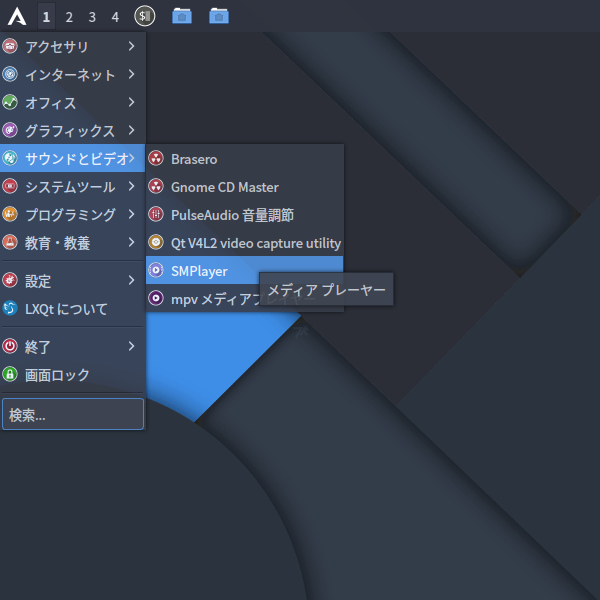The image size is (600, 600).
Task: Expand the オフィス submenu arrow
Action: [x=131, y=102]
